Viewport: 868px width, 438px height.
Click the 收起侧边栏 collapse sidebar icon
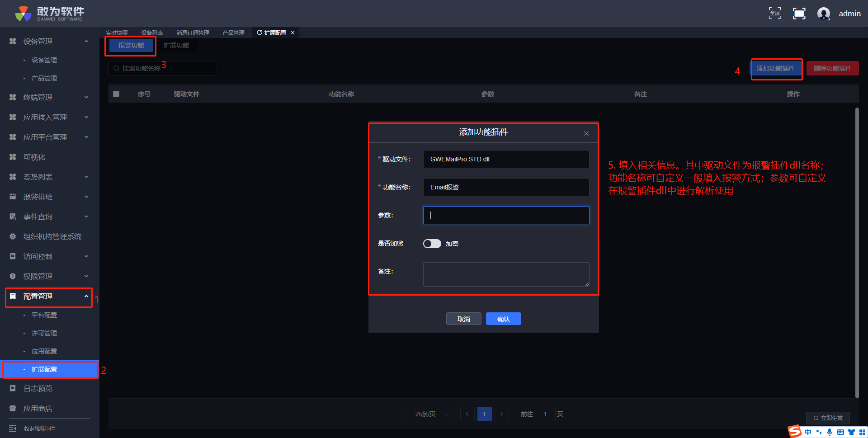pos(13,428)
